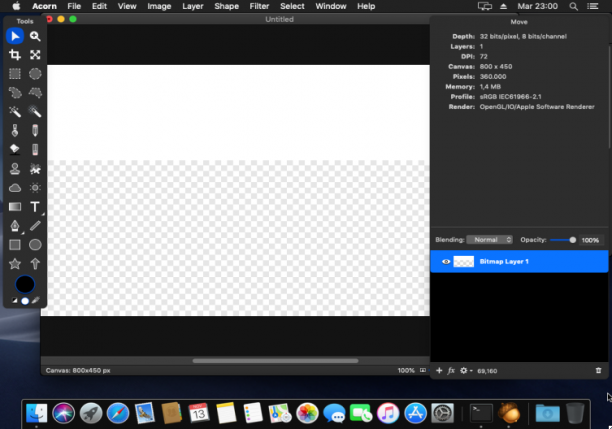Image resolution: width=612 pixels, height=429 pixels.
Task: Select the Polygon lasso selection tool
Action: point(35,93)
